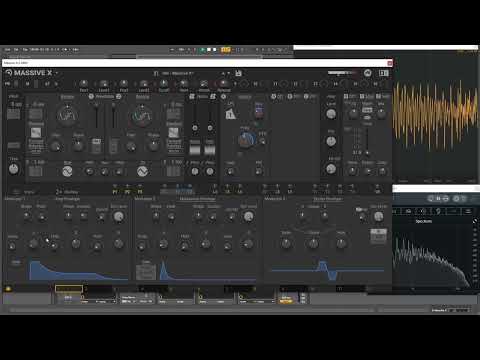Click Tune knob at left edge
This screenshot has height=360, width=480.
[13, 169]
